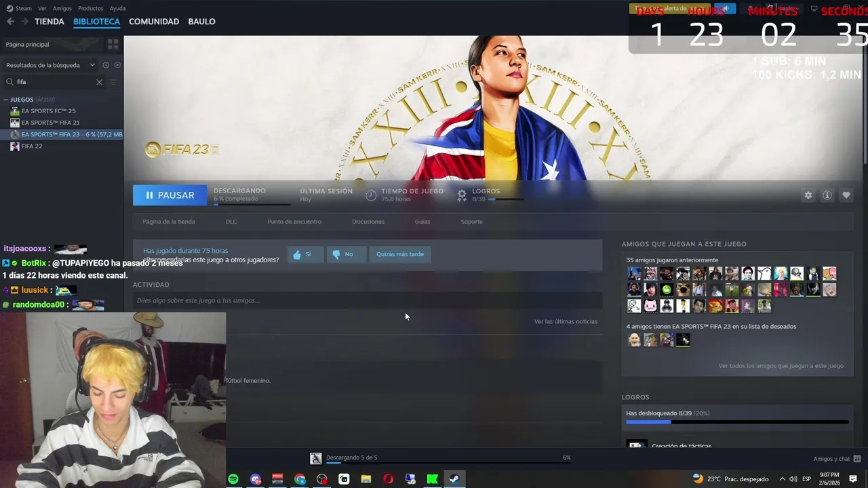Click Quizás más tarde button
This screenshot has width=868, height=488.
[400, 254]
